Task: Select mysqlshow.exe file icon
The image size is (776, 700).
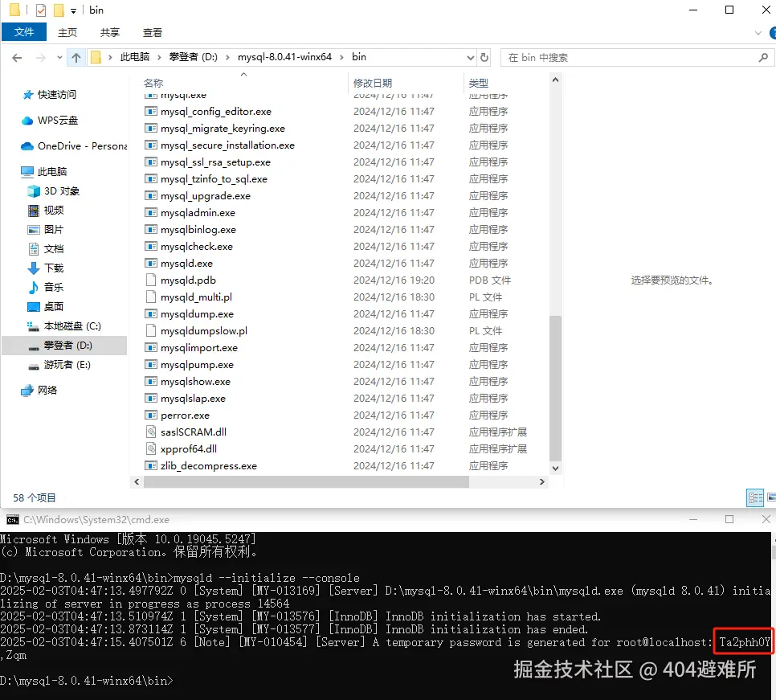Action: pyautogui.click(x=151, y=381)
